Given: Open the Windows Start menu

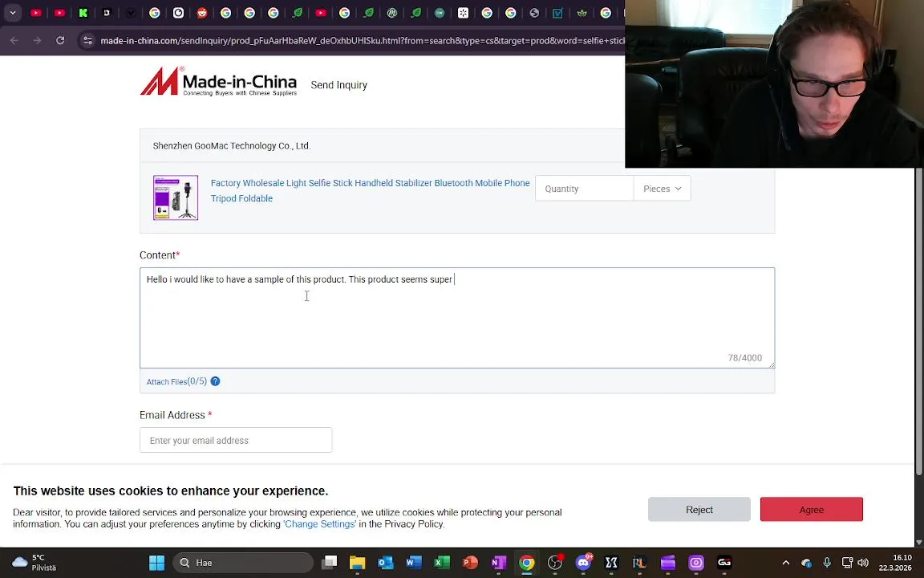Looking at the screenshot, I should click(x=156, y=563).
